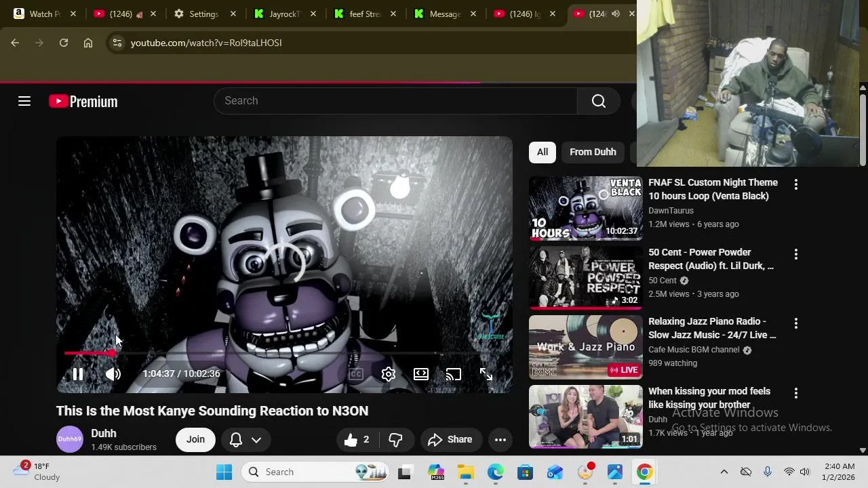This screenshot has height=488, width=868.
Task: Open the Duhh channel name link
Action: 104,434
